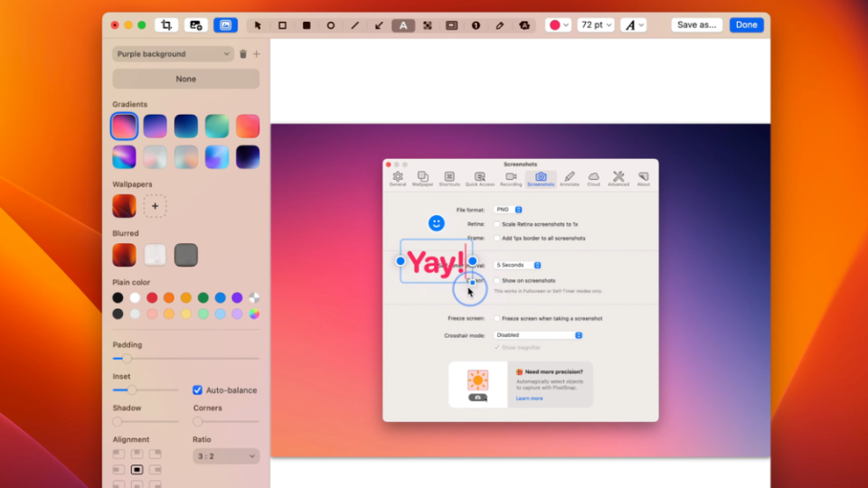Select the center alignment option

(x=137, y=470)
